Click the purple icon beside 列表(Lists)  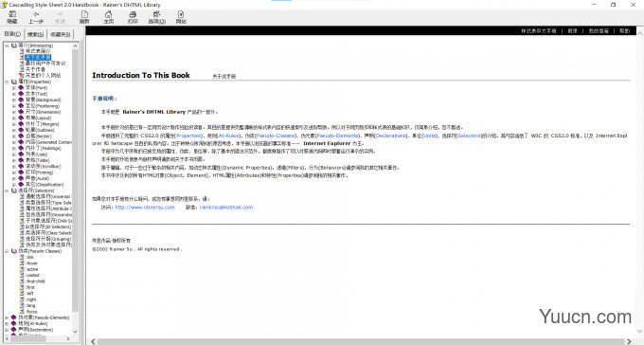tap(21, 154)
